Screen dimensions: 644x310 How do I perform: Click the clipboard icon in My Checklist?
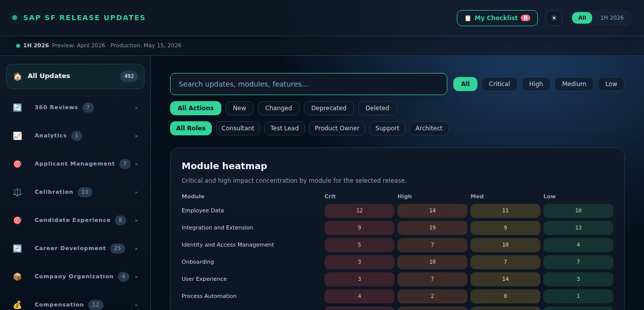point(468,18)
